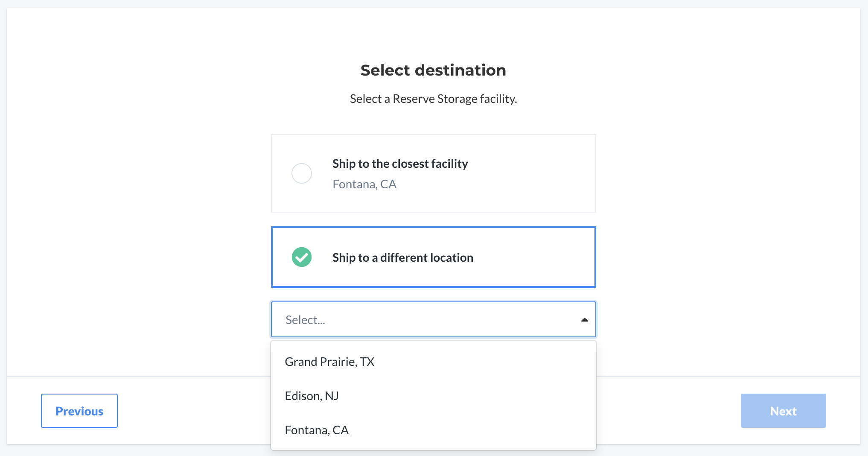Click the "Ship to the closest facility" label
The image size is (868, 456).
click(x=400, y=164)
